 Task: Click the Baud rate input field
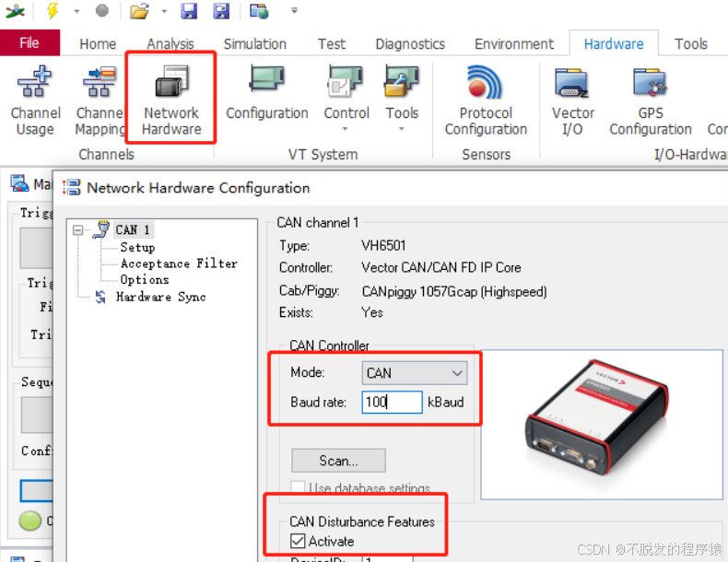click(392, 402)
